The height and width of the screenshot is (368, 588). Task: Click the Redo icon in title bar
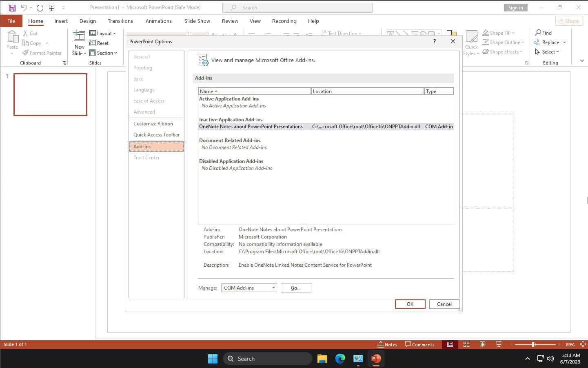tap(40, 8)
